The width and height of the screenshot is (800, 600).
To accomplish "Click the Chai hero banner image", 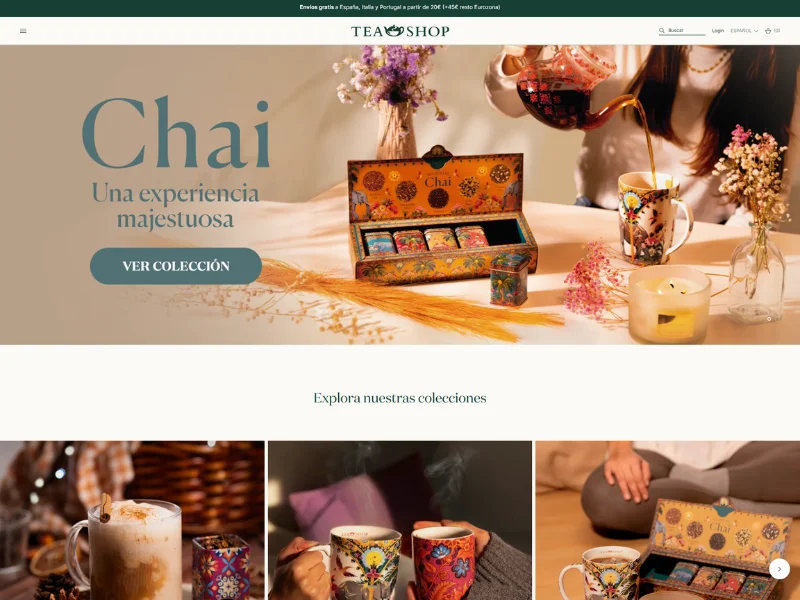I will (x=400, y=195).
